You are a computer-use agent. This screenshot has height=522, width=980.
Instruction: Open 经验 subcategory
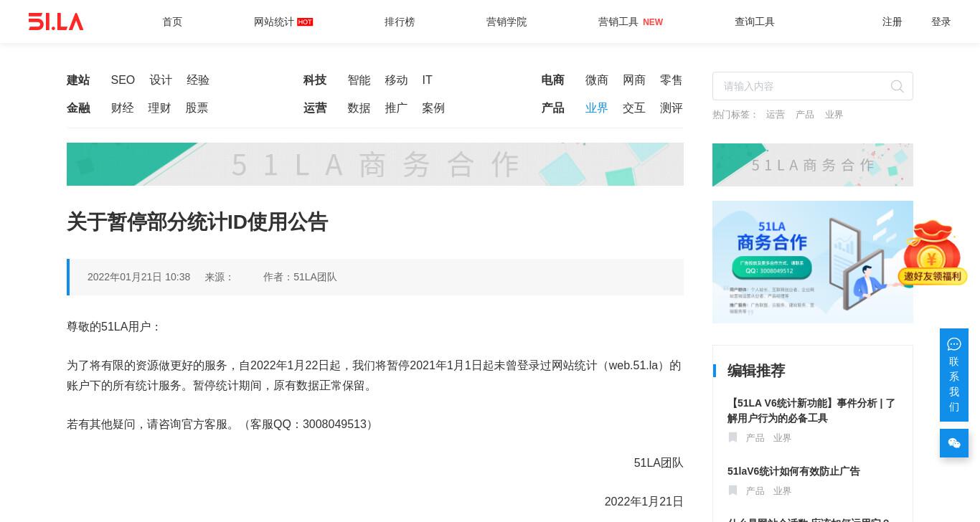tap(198, 80)
